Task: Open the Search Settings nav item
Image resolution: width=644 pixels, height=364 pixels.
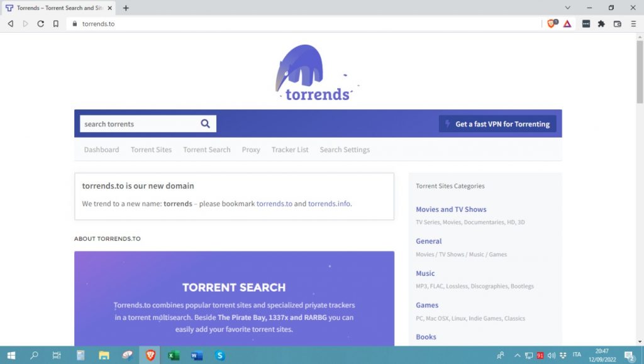Action: tap(345, 150)
